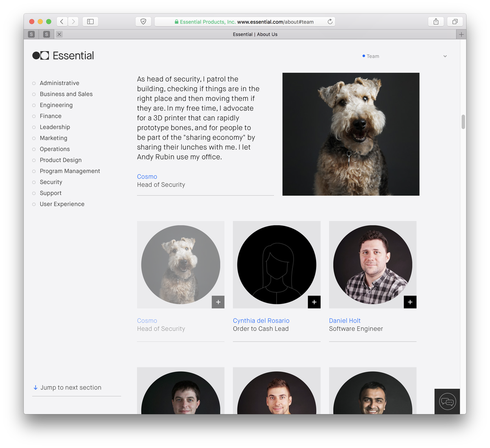Viewport: 490px width, 448px height.
Task: Click the large Cosmo dog photo
Action: point(351,134)
